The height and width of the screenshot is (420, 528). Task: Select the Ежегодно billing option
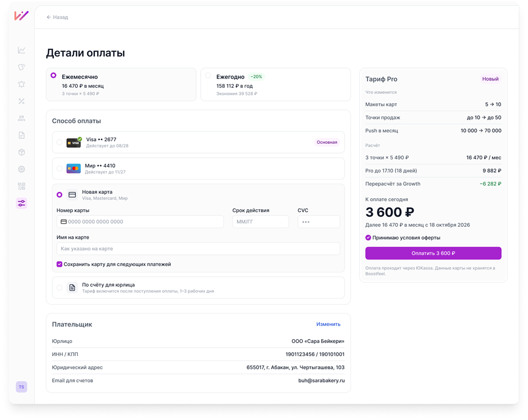tap(276, 85)
